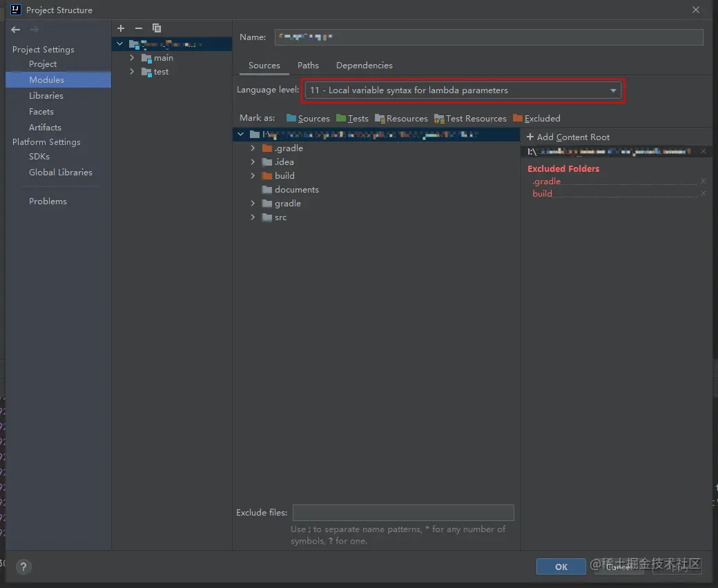Viewport: 718px width, 588px height.
Task: Switch to the Sources tab
Action: point(264,66)
